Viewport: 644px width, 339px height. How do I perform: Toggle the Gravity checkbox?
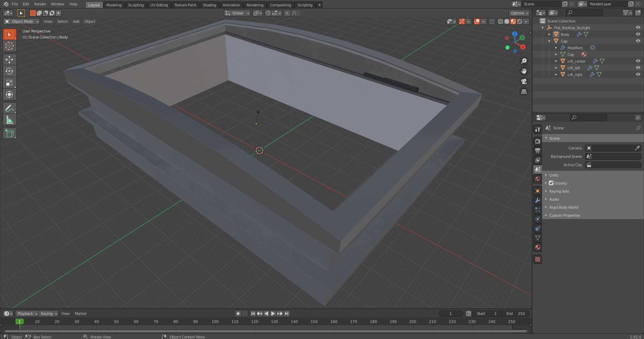(551, 183)
